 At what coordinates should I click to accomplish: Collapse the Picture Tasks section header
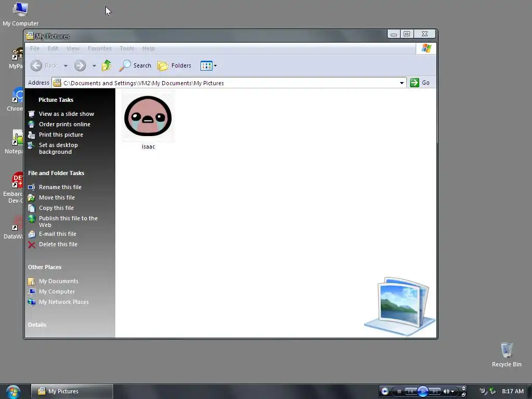click(x=56, y=100)
